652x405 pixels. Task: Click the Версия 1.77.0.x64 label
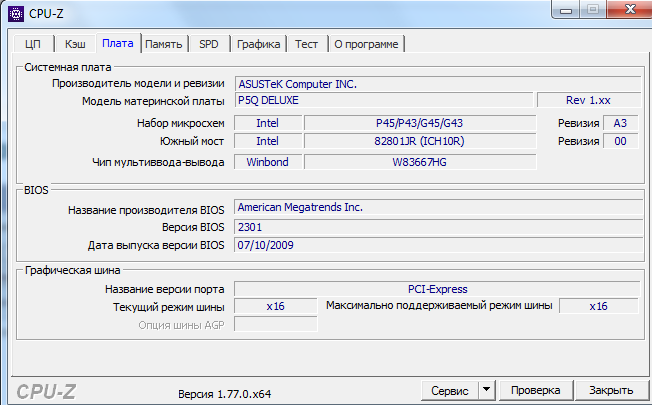(x=225, y=394)
